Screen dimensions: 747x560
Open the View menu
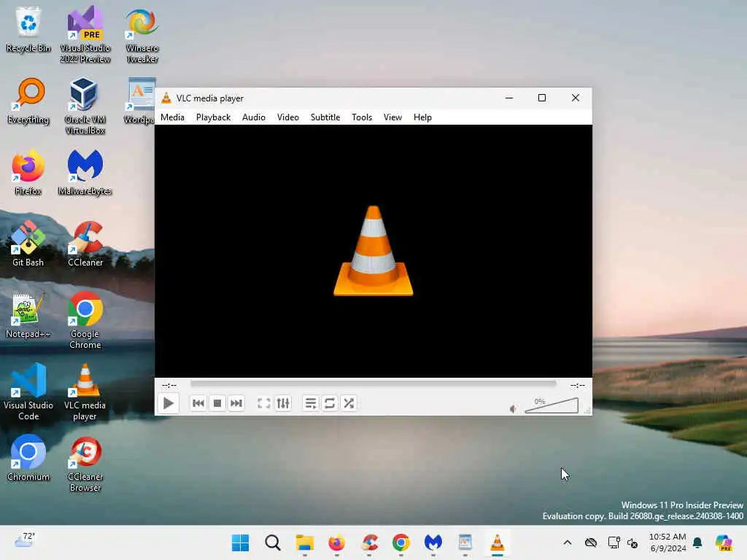pyautogui.click(x=392, y=117)
